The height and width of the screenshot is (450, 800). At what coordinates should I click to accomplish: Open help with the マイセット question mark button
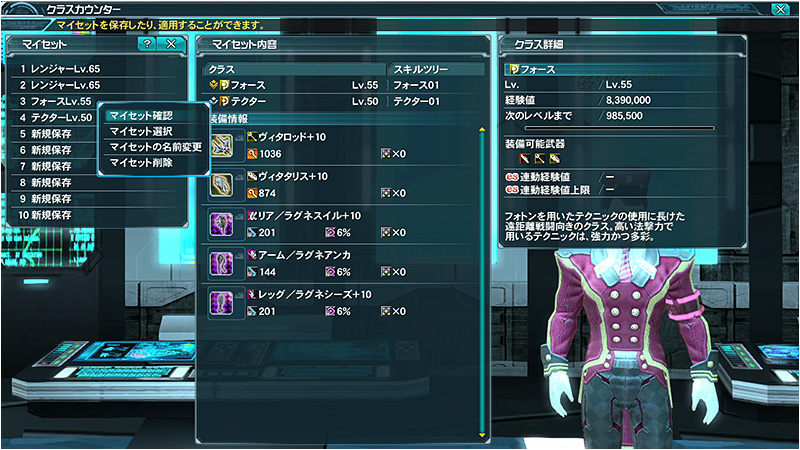pos(147,44)
